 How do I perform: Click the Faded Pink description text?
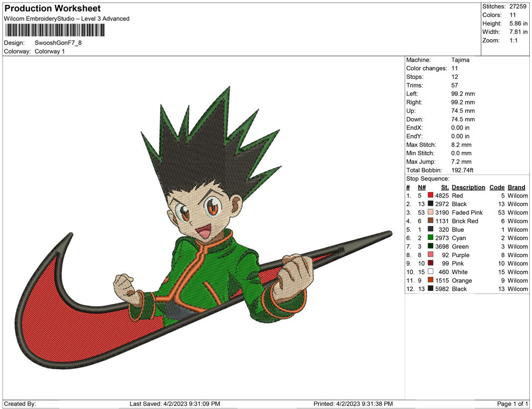coord(467,213)
